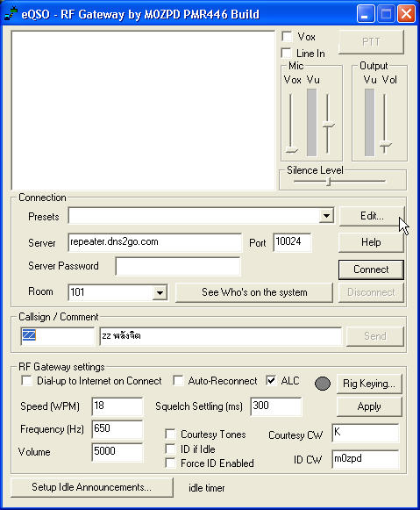Open Setup Idle Announcements dialog
The width and height of the screenshot is (420, 510).
pyautogui.click(x=92, y=487)
